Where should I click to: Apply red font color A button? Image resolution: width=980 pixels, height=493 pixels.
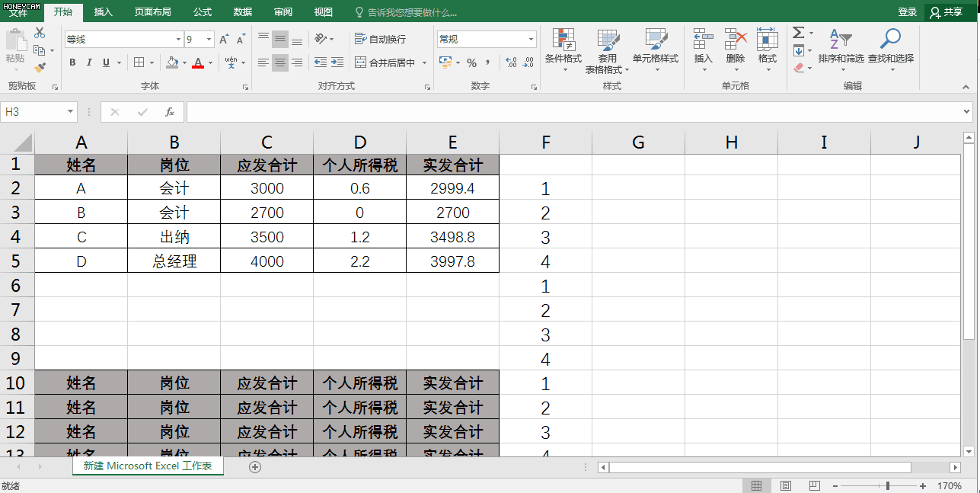[x=198, y=62]
